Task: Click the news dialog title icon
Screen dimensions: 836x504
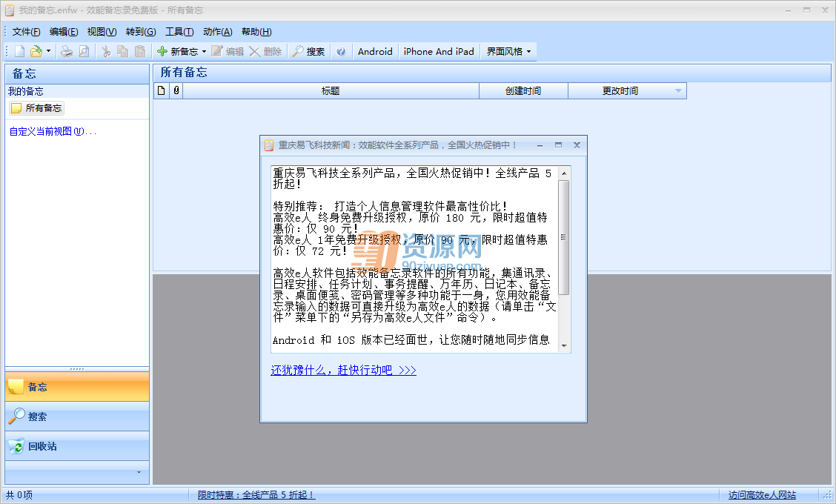Action: pos(269,145)
